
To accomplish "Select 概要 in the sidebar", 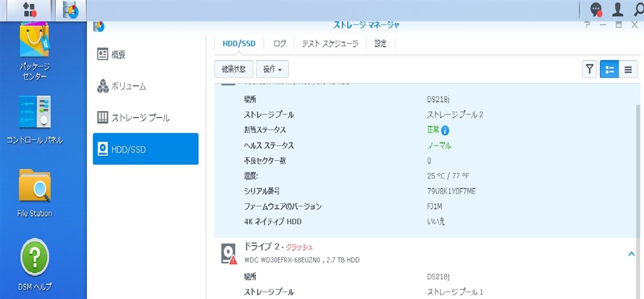I will point(146,55).
